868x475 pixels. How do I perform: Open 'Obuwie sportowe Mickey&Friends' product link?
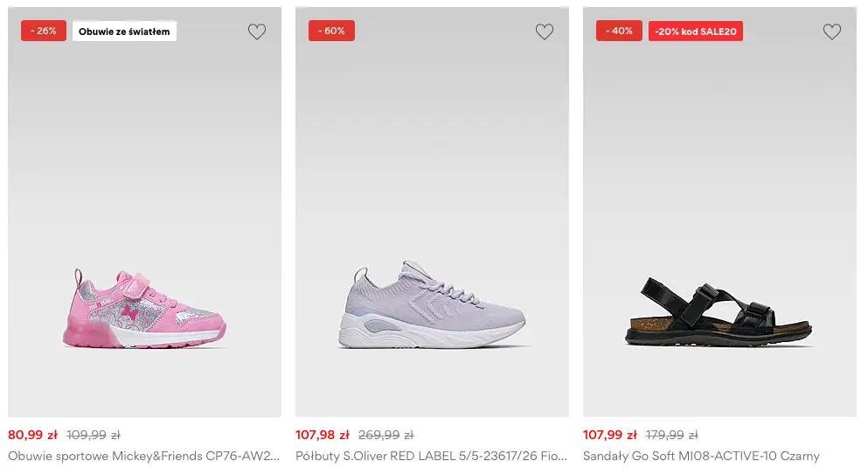pos(144,456)
